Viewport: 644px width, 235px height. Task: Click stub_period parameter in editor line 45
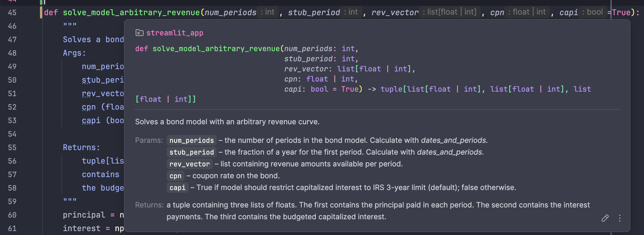tap(314, 12)
